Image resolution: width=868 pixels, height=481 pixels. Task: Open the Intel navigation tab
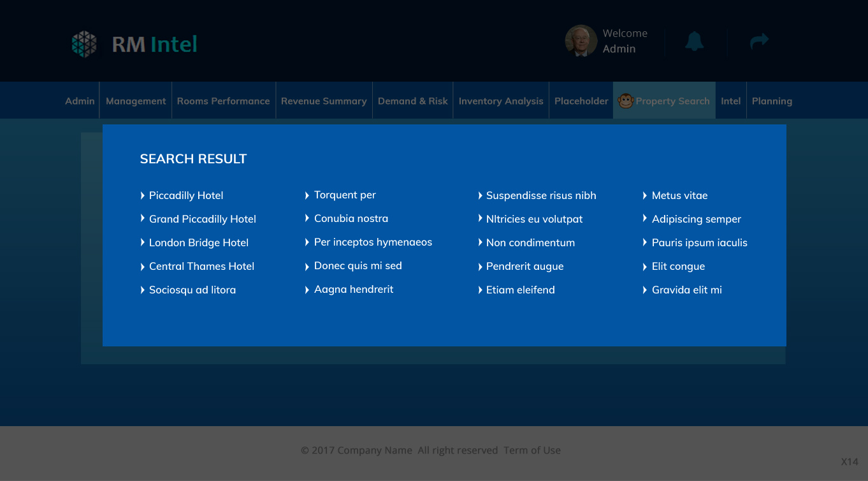[730, 100]
